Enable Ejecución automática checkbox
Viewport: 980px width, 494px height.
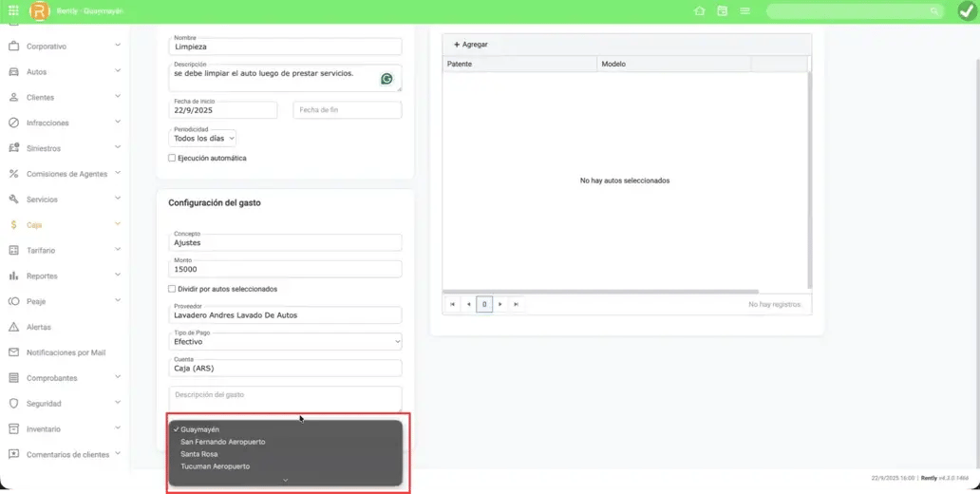(x=172, y=159)
